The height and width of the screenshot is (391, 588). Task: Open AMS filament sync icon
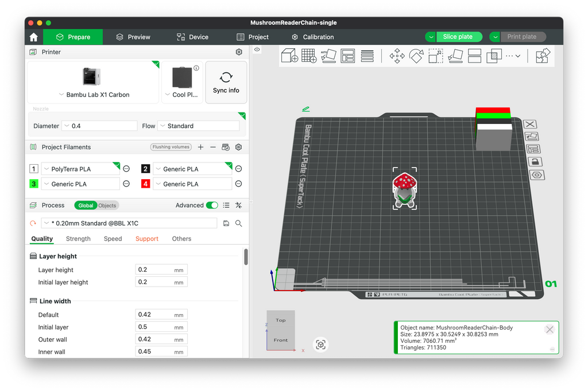click(x=226, y=148)
